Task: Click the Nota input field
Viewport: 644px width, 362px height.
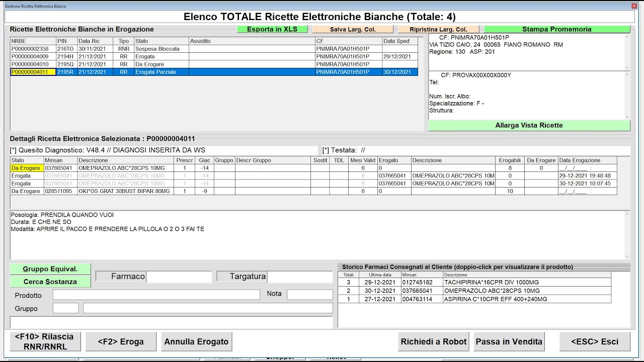Action: pos(310,295)
